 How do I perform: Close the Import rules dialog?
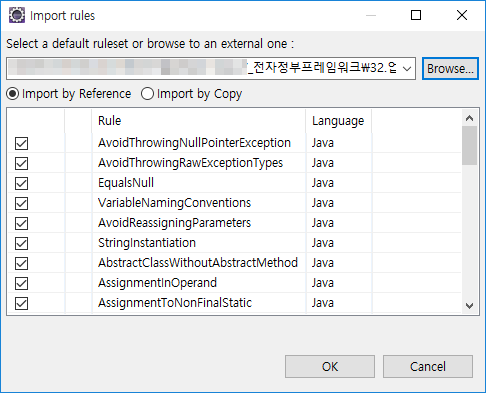tap(462, 15)
